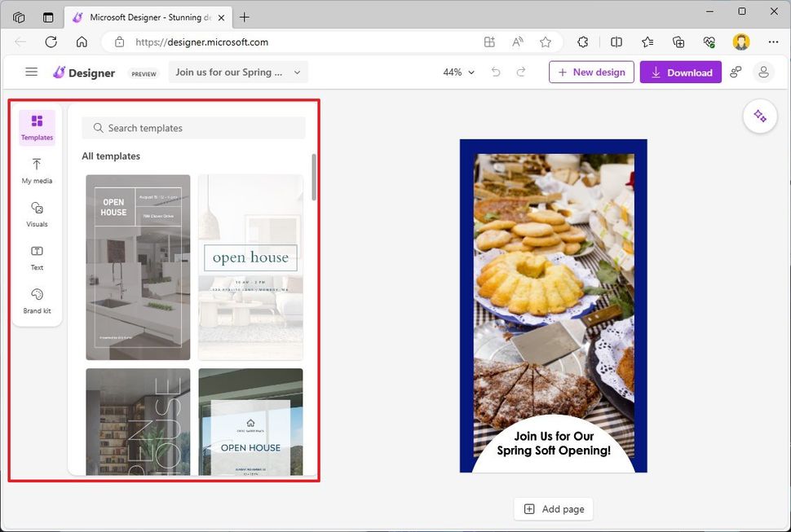The height and width of the screenshot is (532, 791).
Task: Click the floating Copilot sparkle button
Action: 760,116
